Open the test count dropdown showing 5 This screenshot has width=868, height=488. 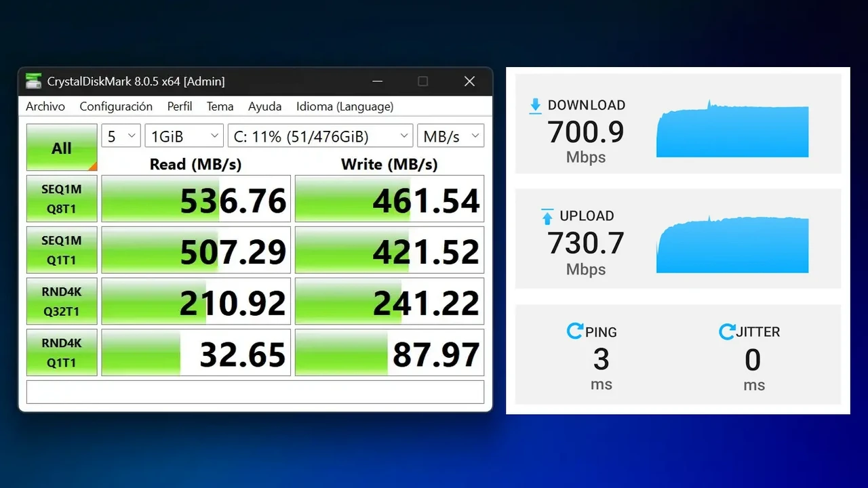[121, 136]
